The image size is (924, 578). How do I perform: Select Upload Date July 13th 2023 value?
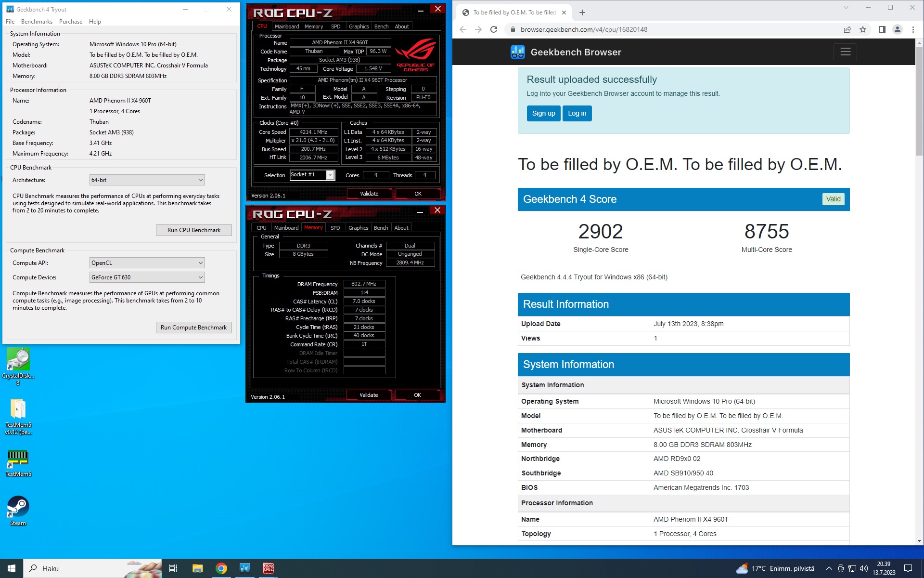(x=688, y=324)
